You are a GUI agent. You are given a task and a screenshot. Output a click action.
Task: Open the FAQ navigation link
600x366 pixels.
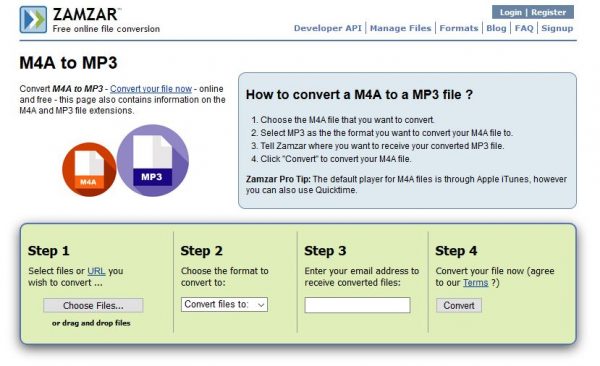coord(524,28)
